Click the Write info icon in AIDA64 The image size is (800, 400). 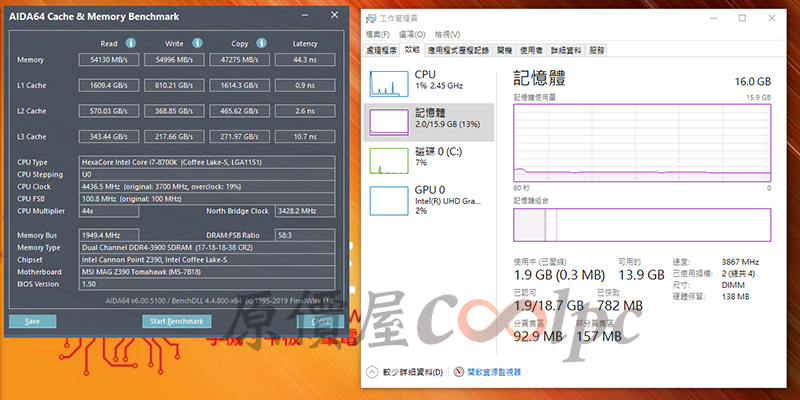197,43
